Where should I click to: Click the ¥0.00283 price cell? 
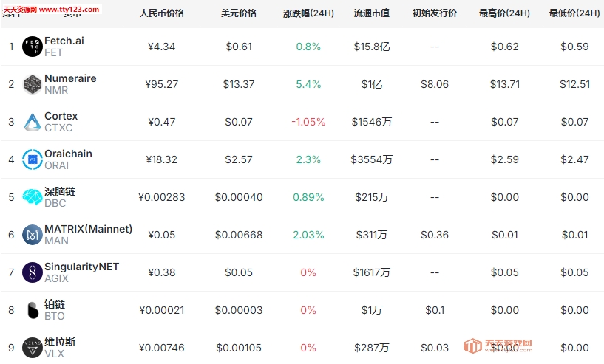click(162, 197)
